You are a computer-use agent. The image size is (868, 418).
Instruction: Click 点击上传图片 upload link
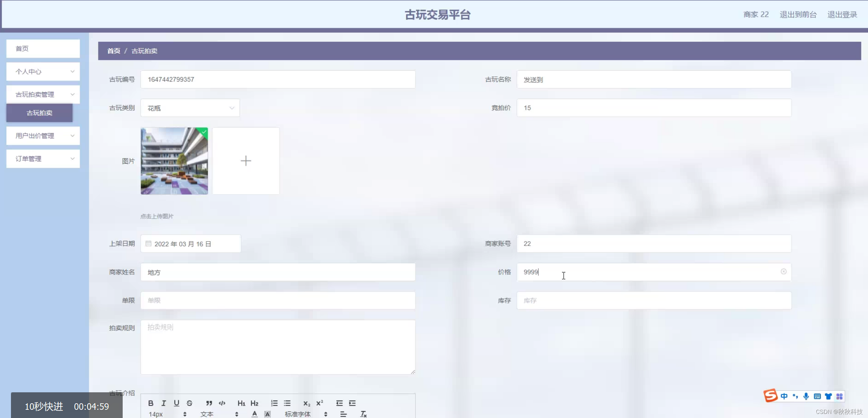(157, 216)
